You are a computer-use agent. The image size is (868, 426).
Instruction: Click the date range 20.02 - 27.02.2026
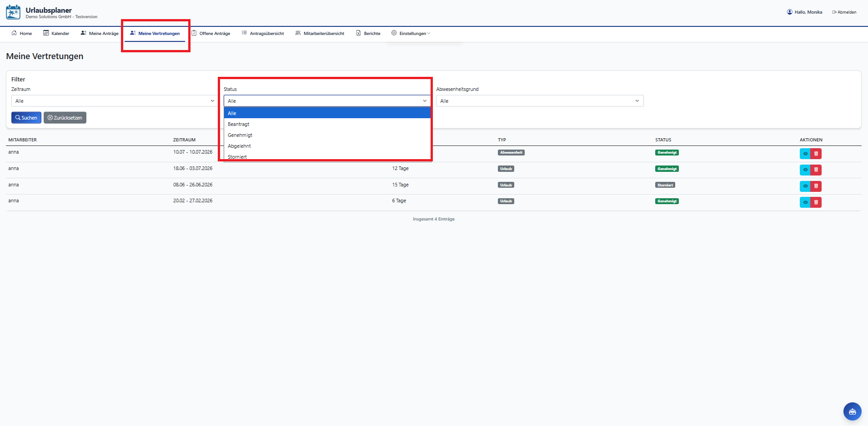coord(193,200)
